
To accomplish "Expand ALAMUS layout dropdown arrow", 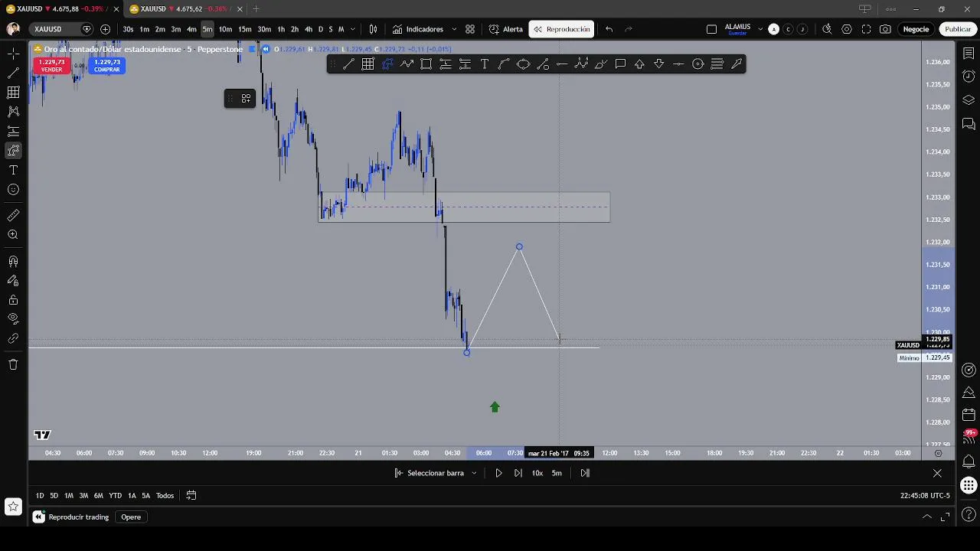I will pos(760,29).
